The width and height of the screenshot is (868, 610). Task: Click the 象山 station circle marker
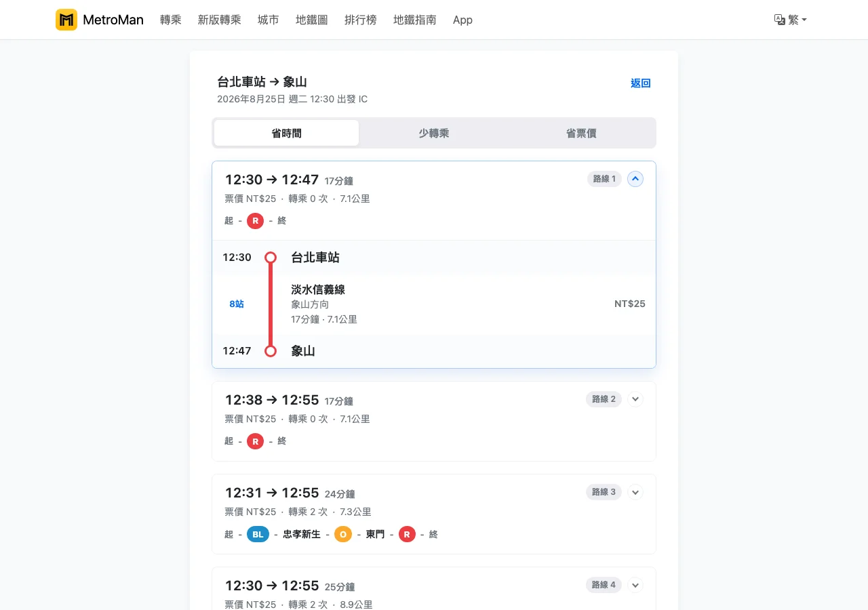point(271,351)
